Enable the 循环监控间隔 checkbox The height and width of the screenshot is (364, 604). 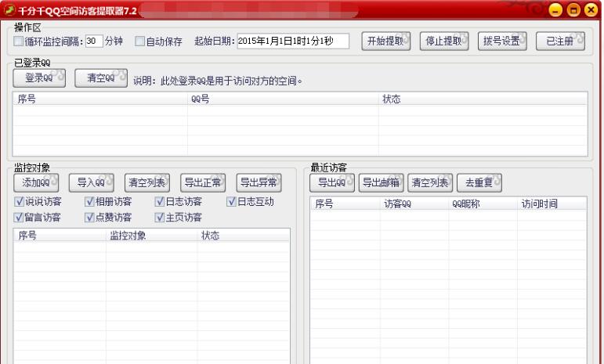coord(18,41)
